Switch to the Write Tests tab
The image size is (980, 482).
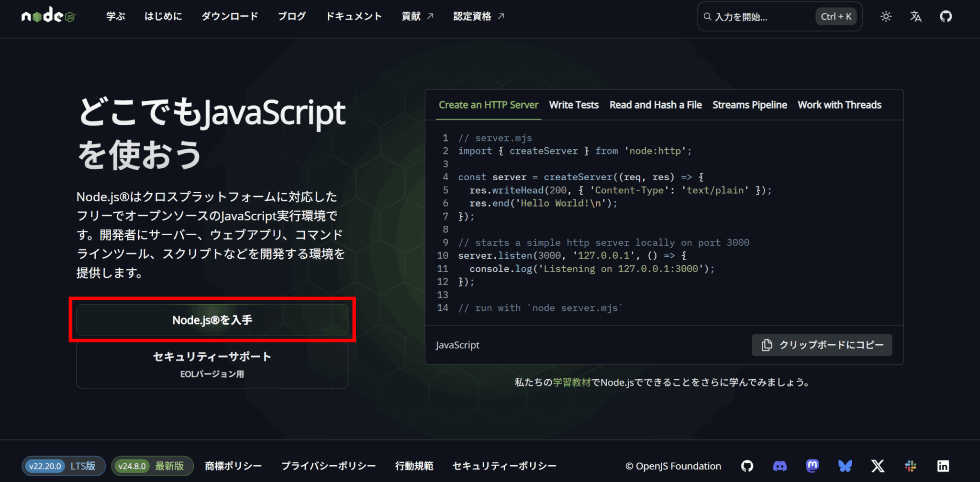coord(573,105)
